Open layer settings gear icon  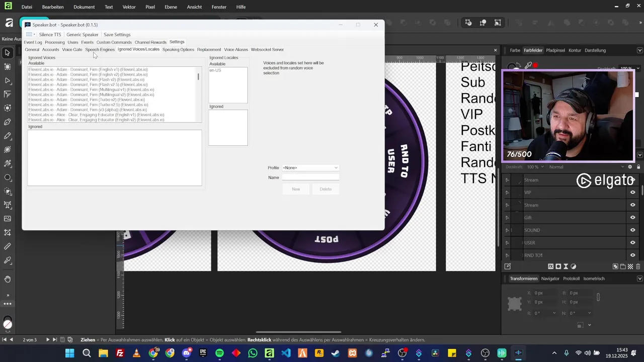click(x=630, y=167)
